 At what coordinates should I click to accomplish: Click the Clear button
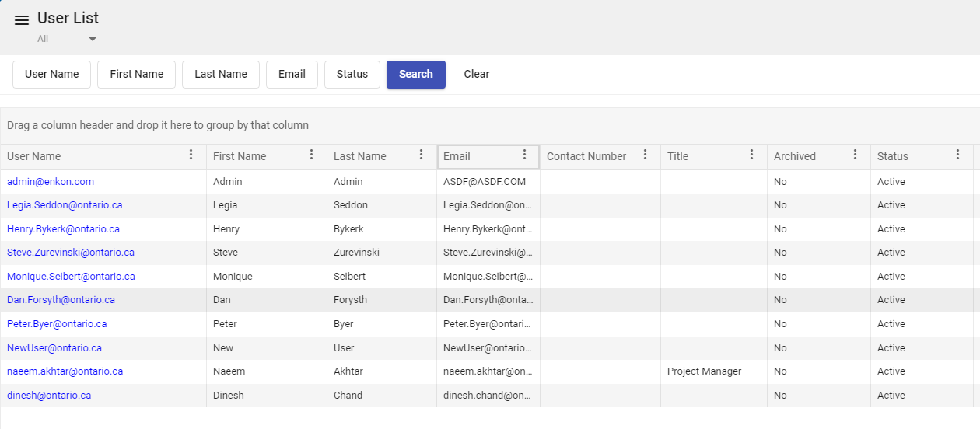pyautogui.click(x=476, y=75)
